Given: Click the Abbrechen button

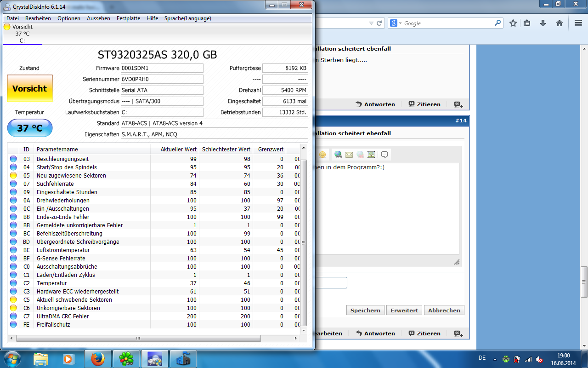Looking at the screenshot, I should coord(444,310).
